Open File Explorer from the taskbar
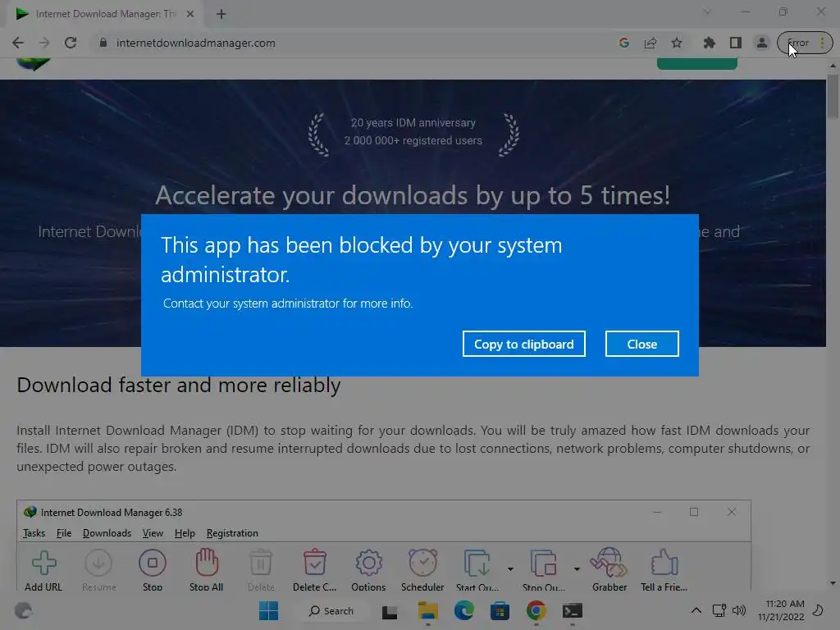This screenshot has width=840, height=630. click(428, 610)
